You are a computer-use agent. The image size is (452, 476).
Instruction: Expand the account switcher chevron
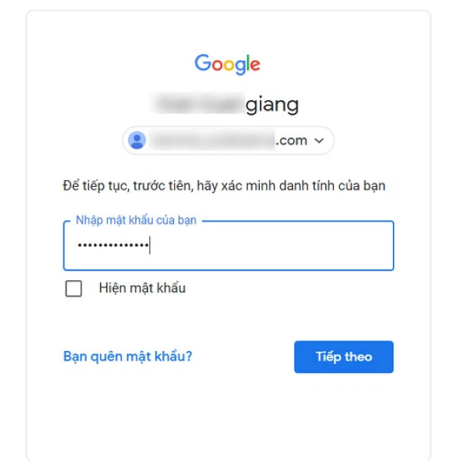[319, 141]
